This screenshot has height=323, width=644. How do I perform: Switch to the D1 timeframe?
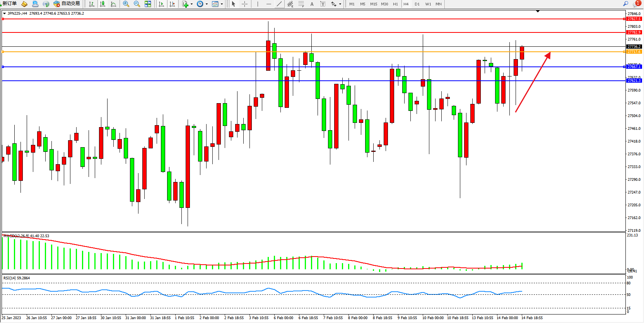click(417, 4)
